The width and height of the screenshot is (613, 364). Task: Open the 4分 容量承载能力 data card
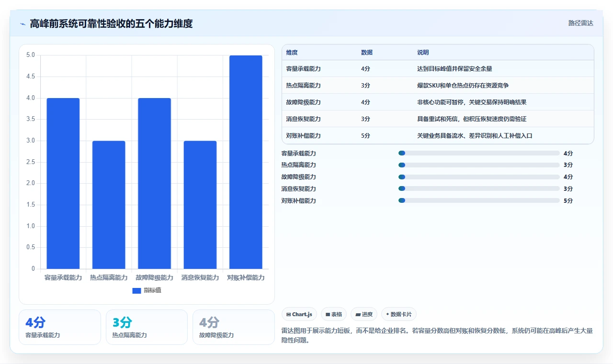point(60,327)
